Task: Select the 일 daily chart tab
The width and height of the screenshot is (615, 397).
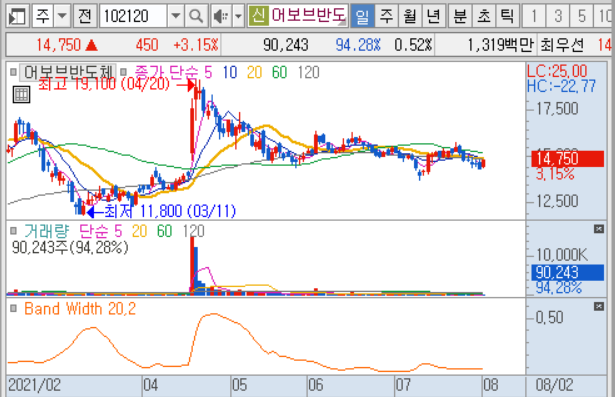Action: pos(362,16)
